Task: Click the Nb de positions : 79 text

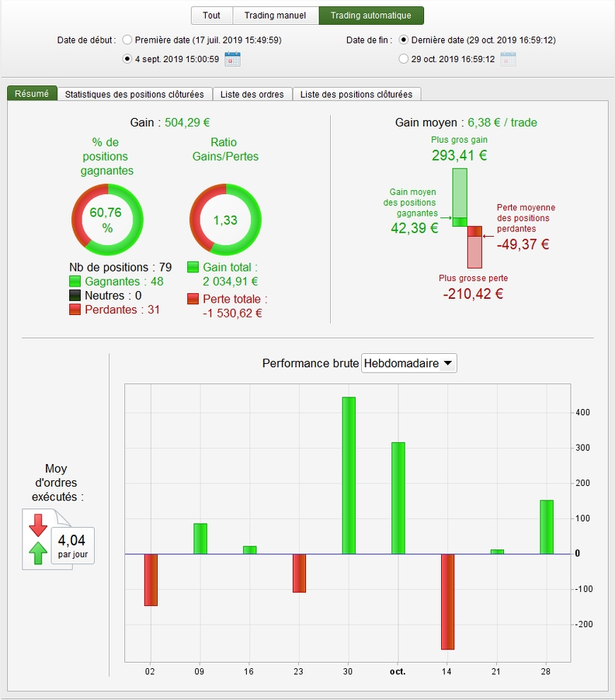Action: pos(120,267)
